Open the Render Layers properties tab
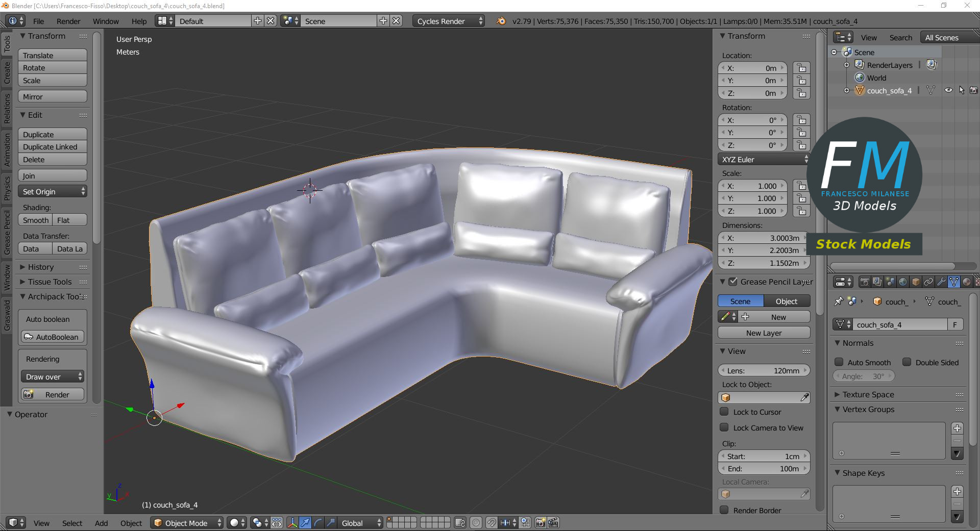 click(877, 282)
